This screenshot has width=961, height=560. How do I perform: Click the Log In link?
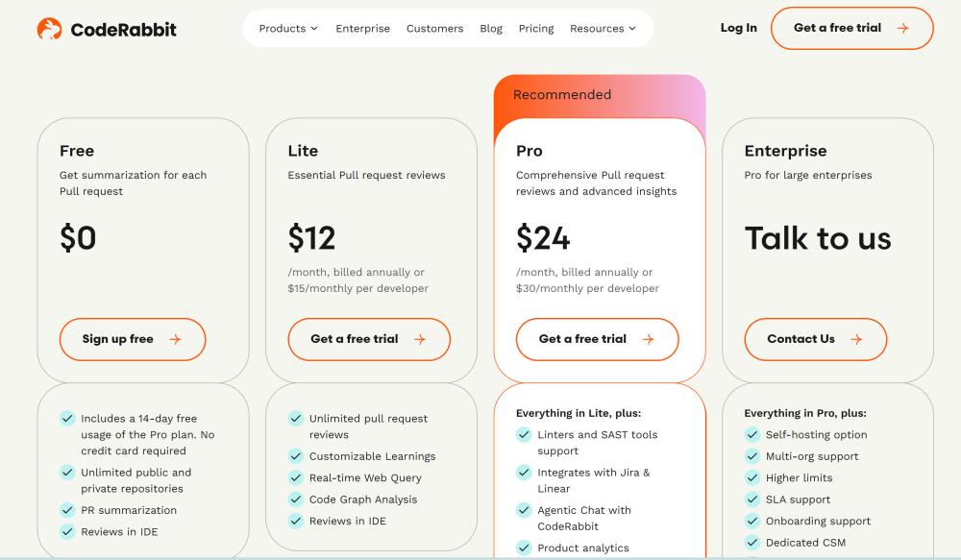(x=738, y=28)
